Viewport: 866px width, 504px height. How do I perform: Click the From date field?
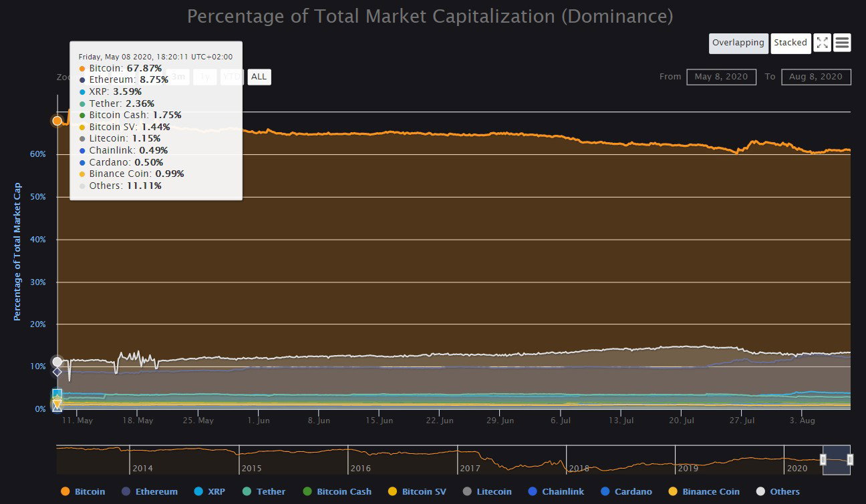(x=721, y=77)
